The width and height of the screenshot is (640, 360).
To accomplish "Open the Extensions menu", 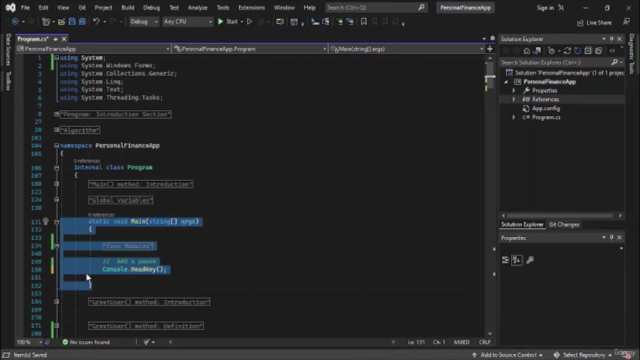I will 251,8.
